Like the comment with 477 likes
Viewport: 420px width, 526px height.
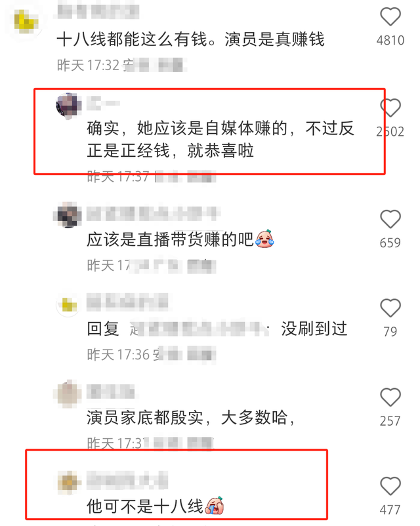point(390,486)
